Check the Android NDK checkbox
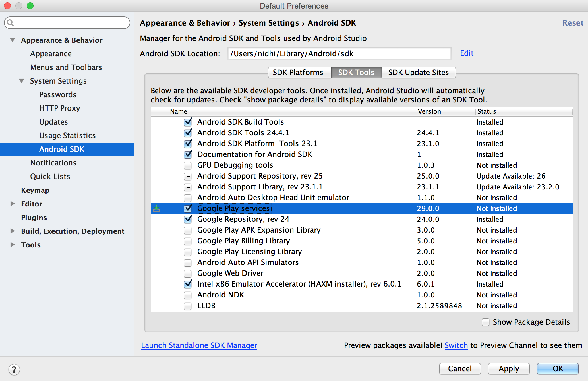The image size is (588, 381). (188, 295)
